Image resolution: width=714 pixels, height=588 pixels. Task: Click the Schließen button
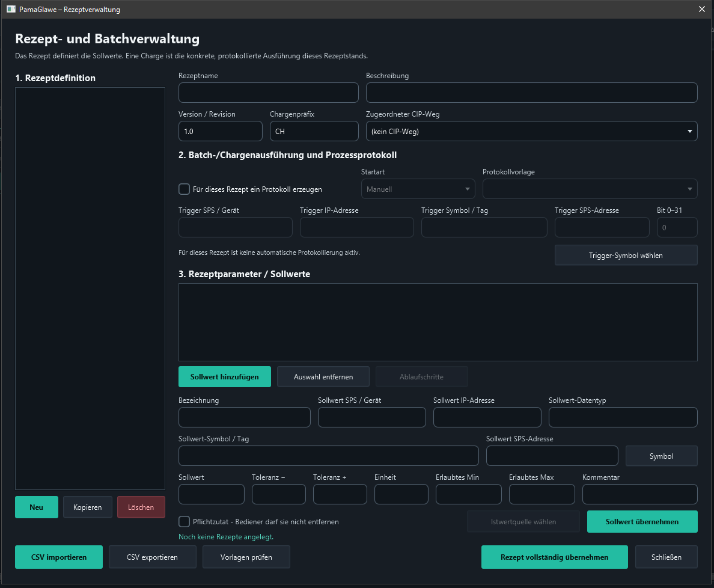666,557
